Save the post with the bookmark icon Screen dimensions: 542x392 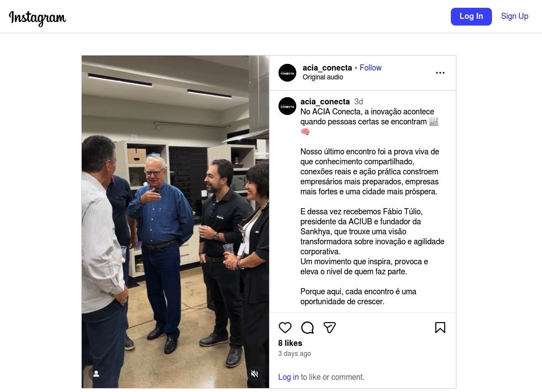pyautogui.click(x=440, y=328)
